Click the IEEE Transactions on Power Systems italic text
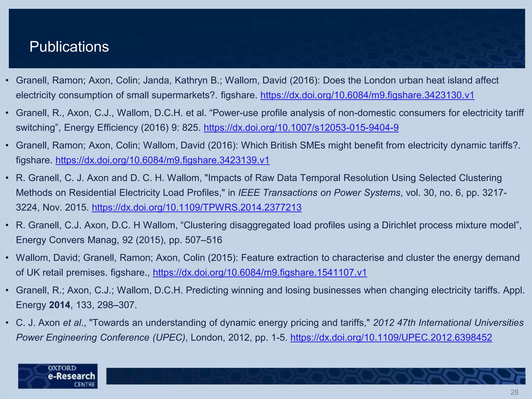Viewport: 532px width, 399px height. point(319,192)
